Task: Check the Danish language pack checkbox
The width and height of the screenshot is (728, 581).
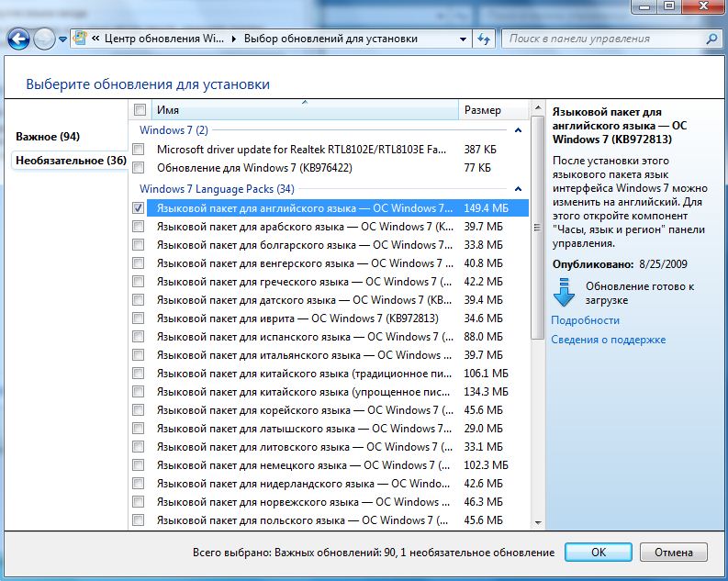Action: [x=139, y=300]
